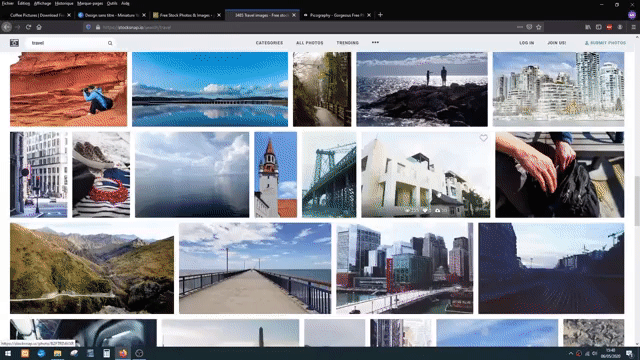Click the CATEGORIES navigation link
The image size is (640, 360).
click(269, 43)
